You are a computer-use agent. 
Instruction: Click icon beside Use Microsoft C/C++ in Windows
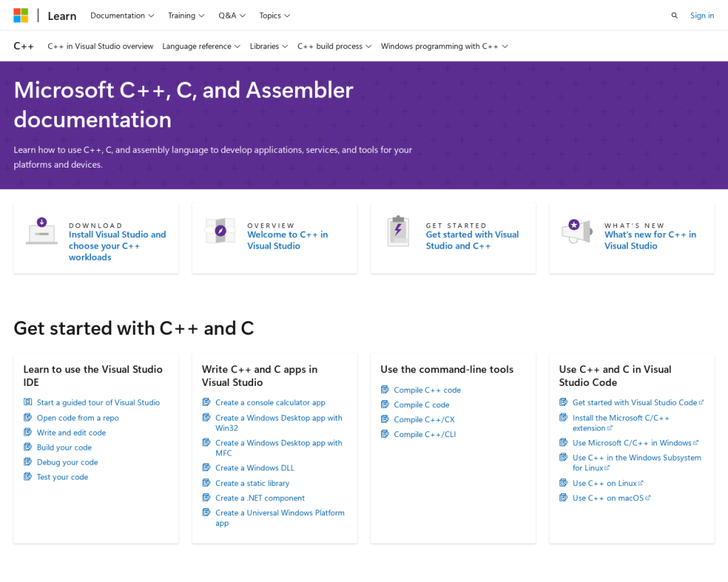tap(563, 442)
